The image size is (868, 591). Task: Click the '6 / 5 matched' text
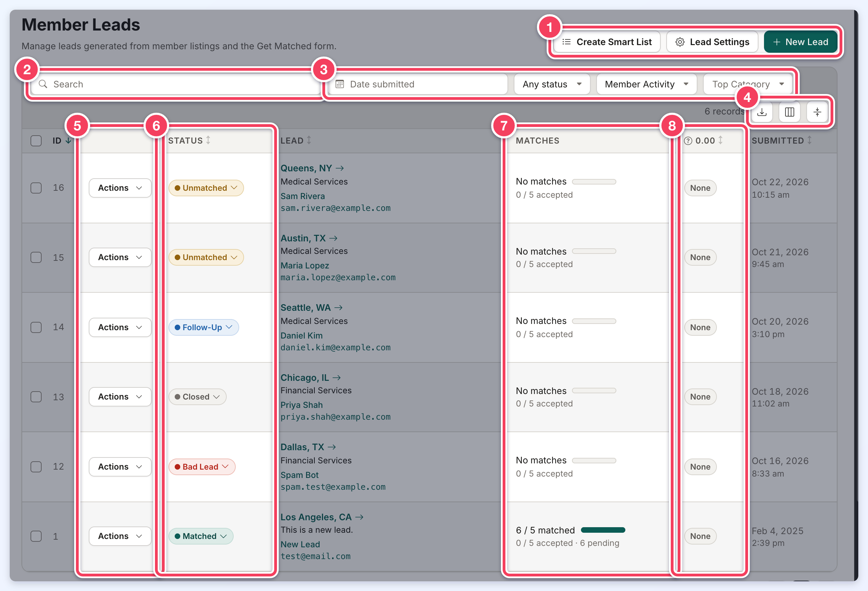point(545,530)
